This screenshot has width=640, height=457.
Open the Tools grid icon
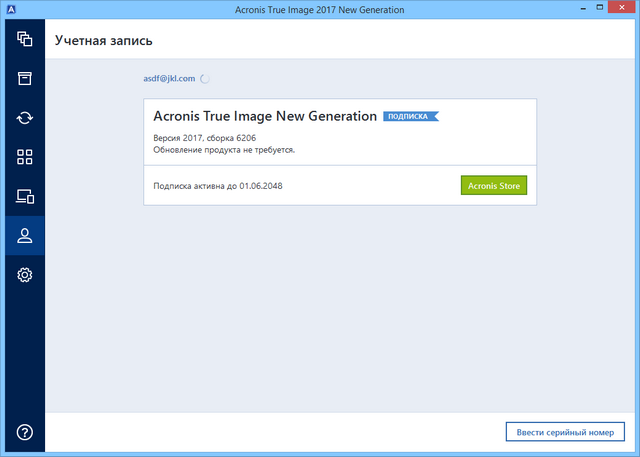click(x=24, y=157)
